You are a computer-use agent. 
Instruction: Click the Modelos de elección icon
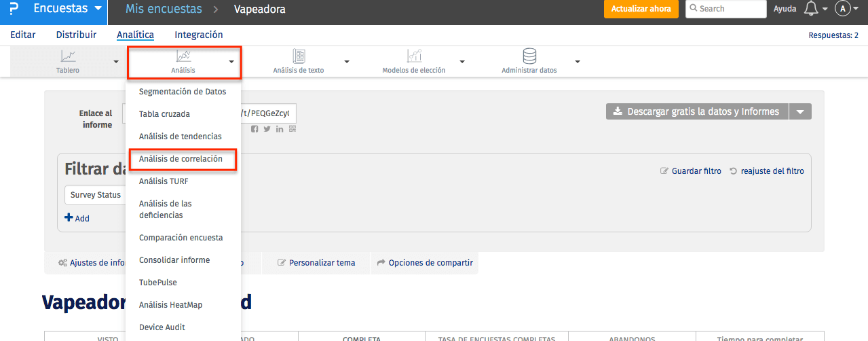(x=414, y=56)
